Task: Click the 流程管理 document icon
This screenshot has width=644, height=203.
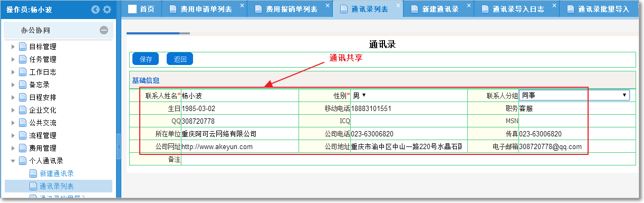Action: coord(23,135)
